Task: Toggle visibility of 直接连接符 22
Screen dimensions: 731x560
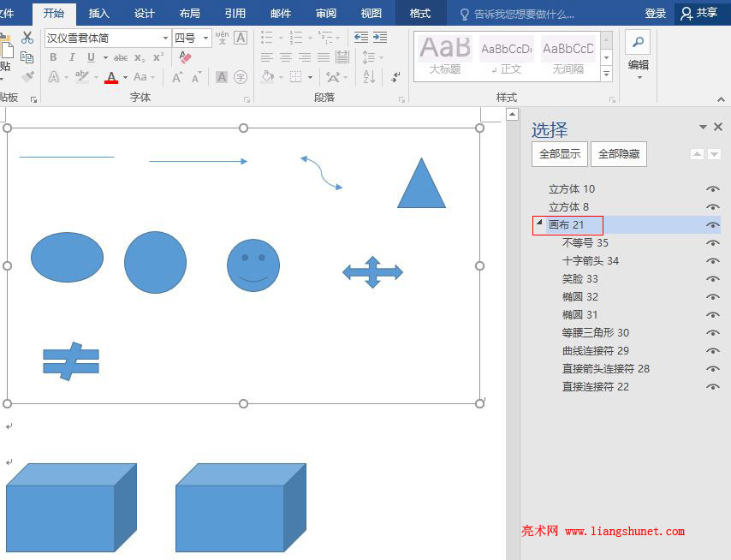Action: [712, 387]
